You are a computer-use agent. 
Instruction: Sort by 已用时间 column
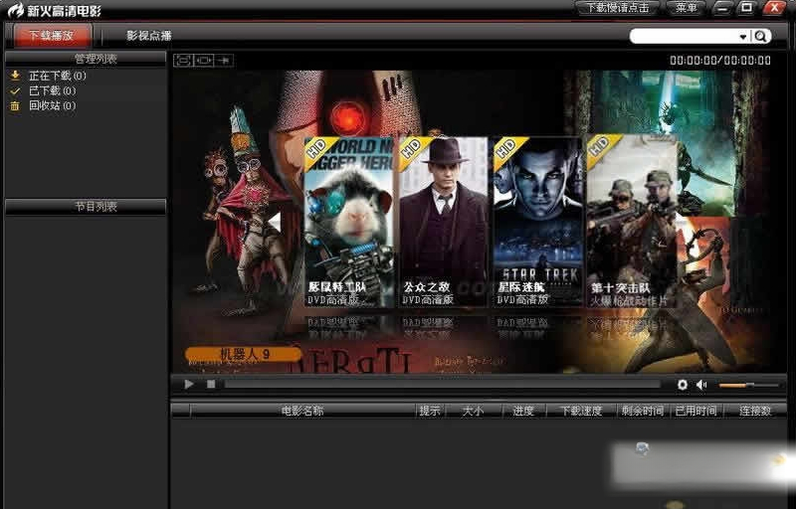(x=696, y=411)
